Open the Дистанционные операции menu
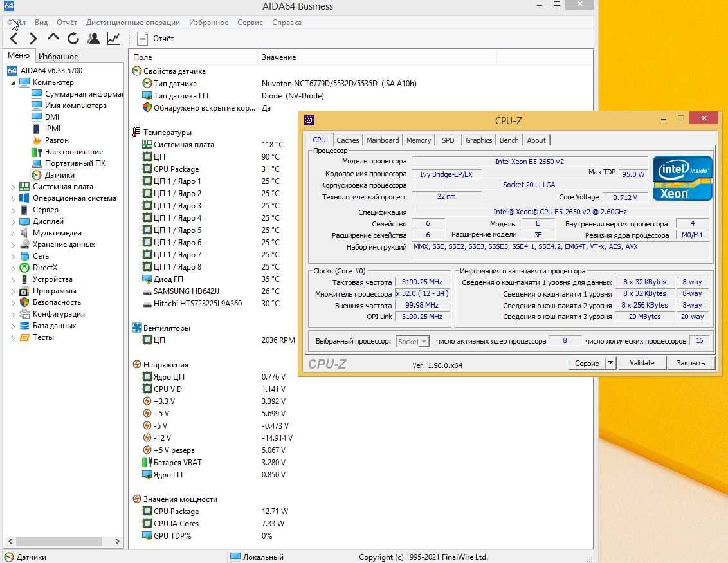 (132, 23)
